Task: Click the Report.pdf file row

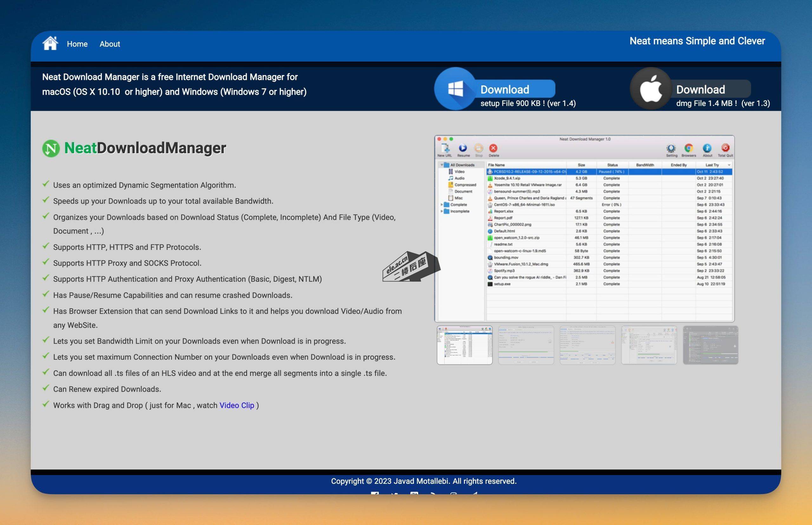Action: click(x=609, y=218)
